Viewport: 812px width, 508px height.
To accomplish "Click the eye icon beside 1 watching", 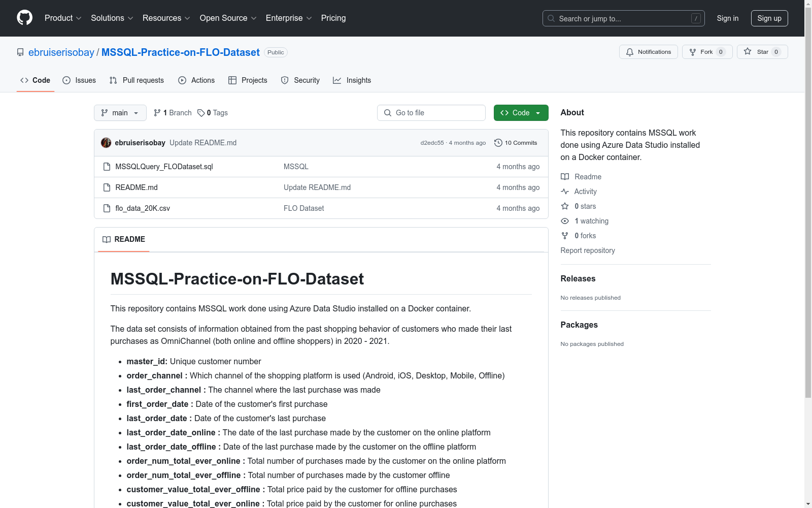I will pyautogui.click(x=565, y=221).
